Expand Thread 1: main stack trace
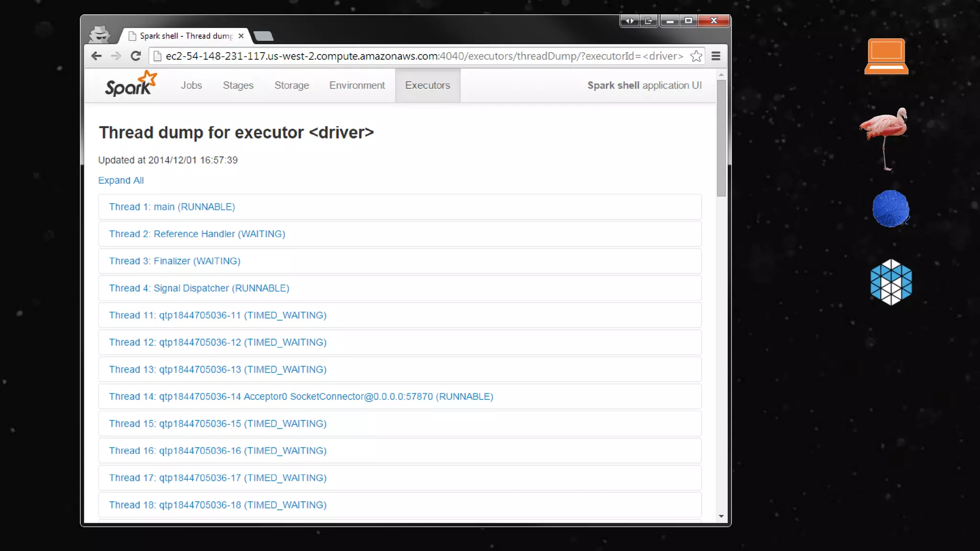This screenshot has height=551, width=980. pos(172,207)
